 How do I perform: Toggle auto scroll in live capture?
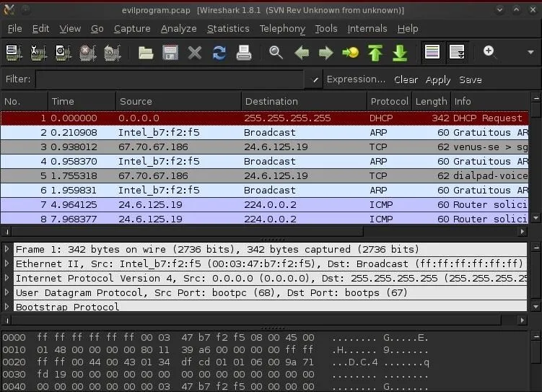click(x=457, y=52)
